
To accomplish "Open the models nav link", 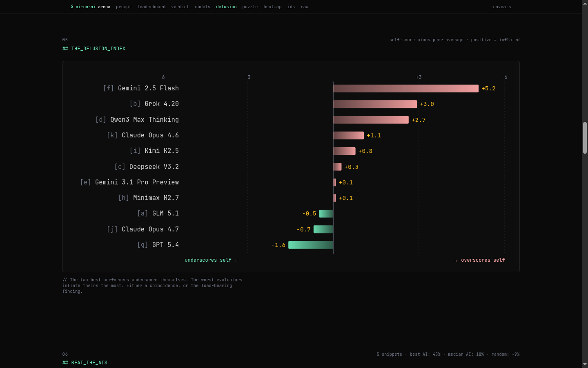I will (x=203, y=7).
